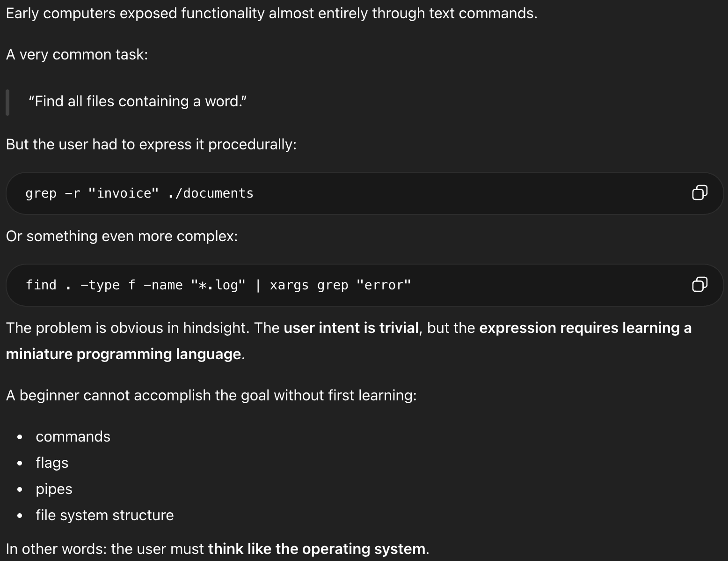The width and height of the screenshot is (728, 561).
Task: Click the "A very common task:" line
Action: pos(77,54)
